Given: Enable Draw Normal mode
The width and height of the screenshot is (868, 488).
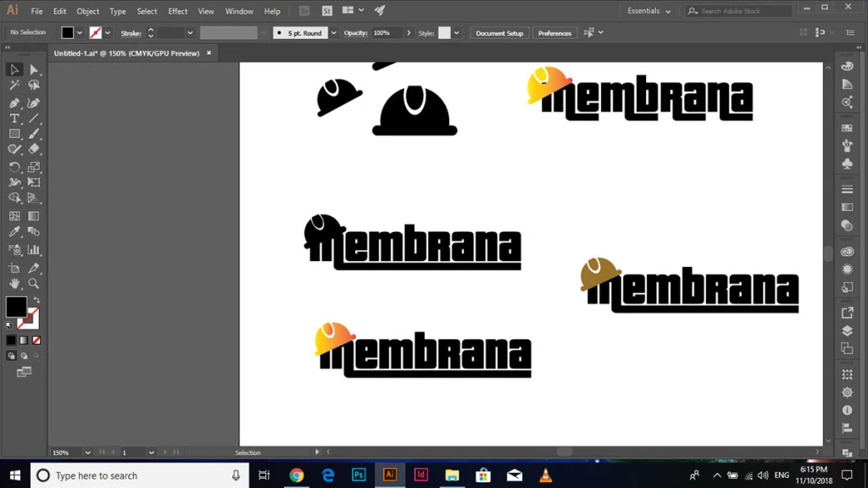Looking at the screenshot, I should 11,356.
